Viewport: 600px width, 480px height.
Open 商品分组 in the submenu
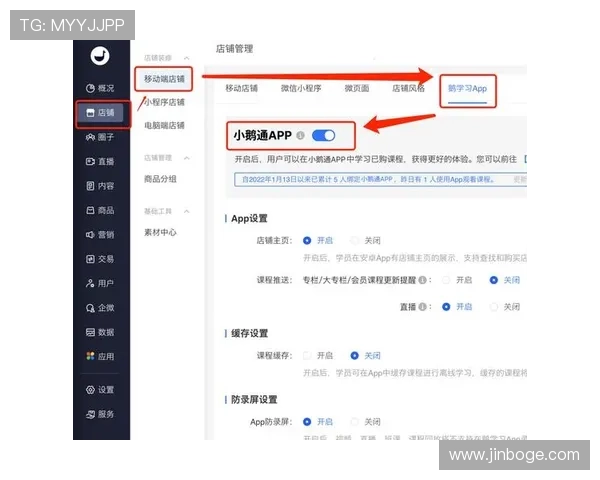pos(160,179)
